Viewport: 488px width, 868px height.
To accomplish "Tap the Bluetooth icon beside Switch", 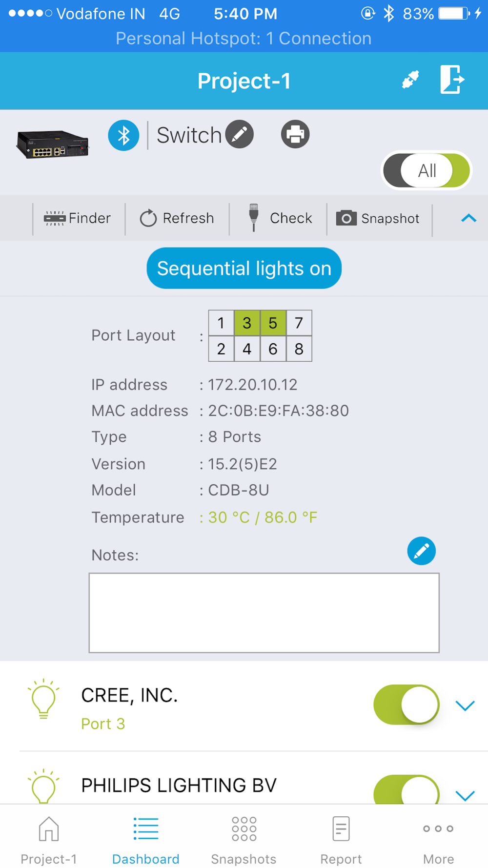I will tap(123, 135).
